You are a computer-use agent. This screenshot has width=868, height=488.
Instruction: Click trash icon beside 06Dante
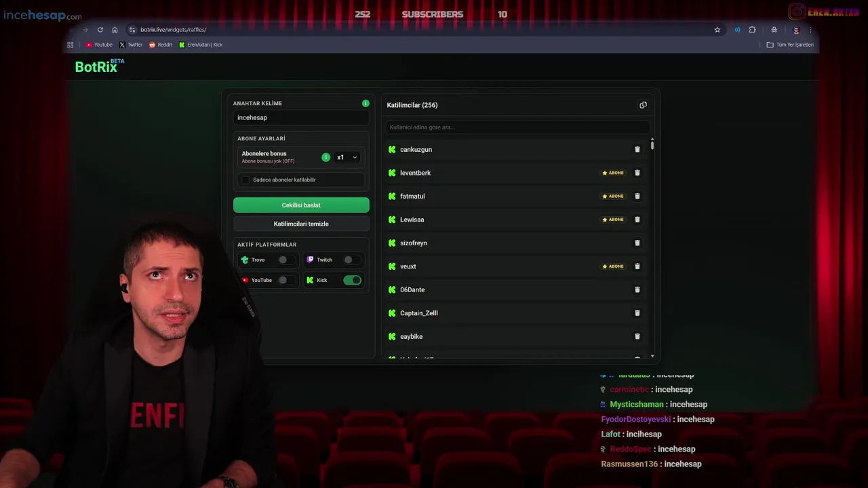click(637, 289)
